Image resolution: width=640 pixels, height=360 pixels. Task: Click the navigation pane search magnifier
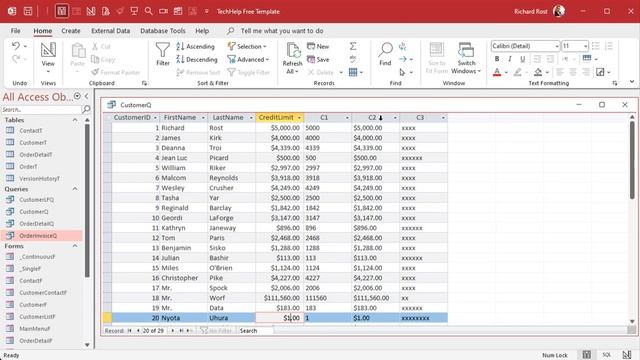[x=86, y=109]
